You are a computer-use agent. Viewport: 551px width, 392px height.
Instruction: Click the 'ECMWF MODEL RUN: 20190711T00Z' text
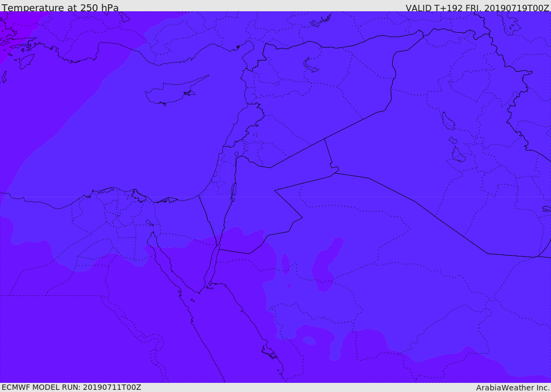click(x=72, y=387)
